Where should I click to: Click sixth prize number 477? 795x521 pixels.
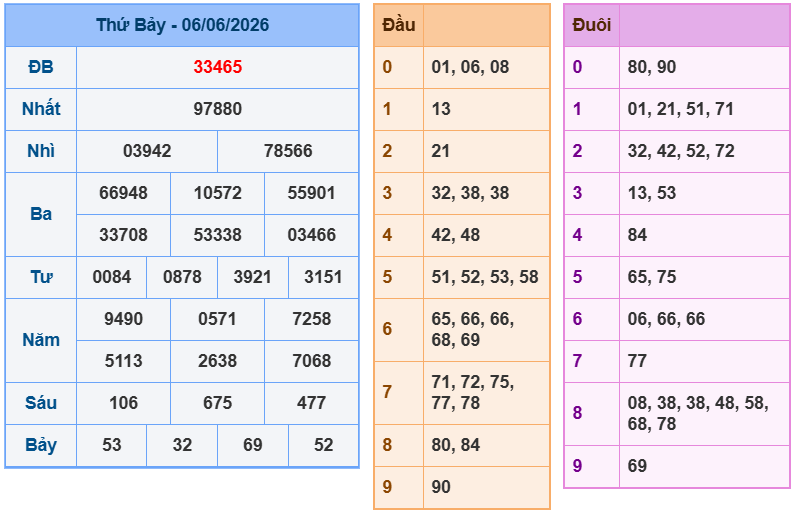click(x=311, y=403)
